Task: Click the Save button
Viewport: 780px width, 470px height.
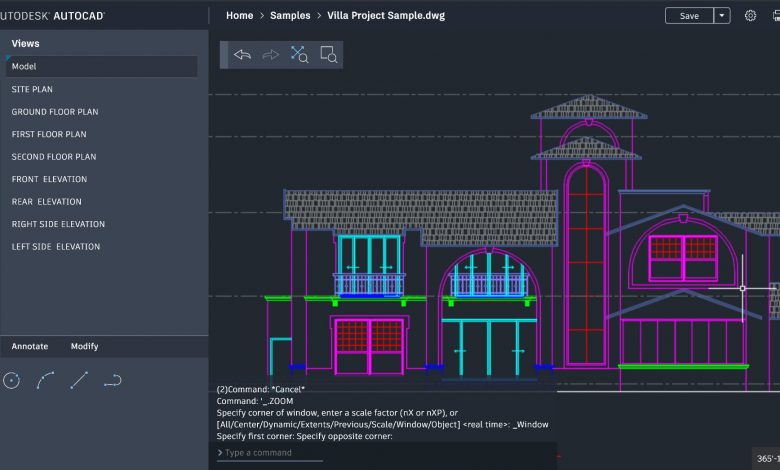Action: (689, 16)
